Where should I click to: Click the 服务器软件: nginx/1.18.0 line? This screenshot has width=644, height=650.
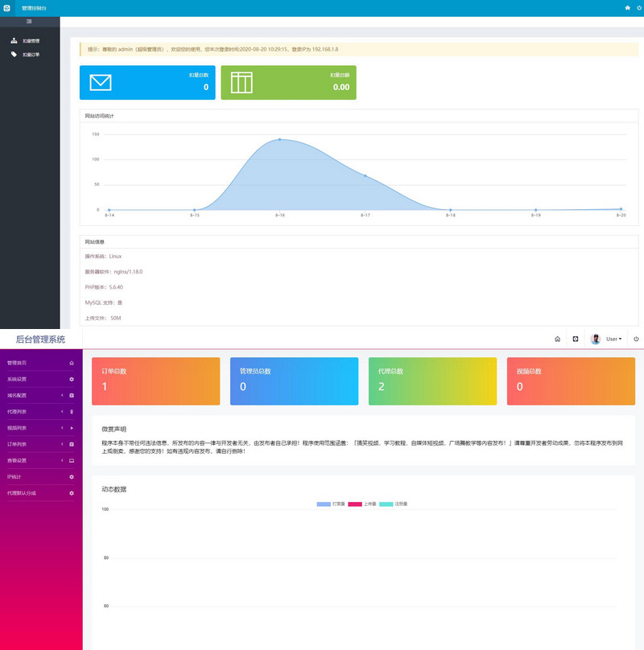point(114,272)
